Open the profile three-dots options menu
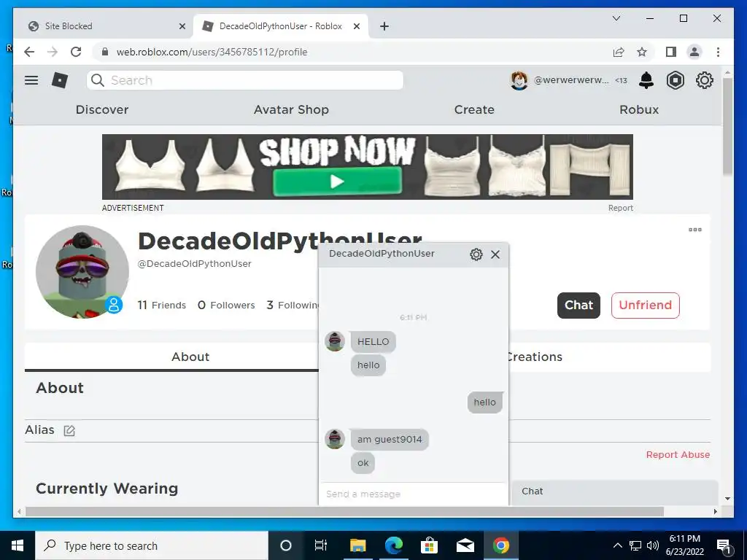Image resolution: width=747 pixels, height=560 pixels. coord(695,230)
